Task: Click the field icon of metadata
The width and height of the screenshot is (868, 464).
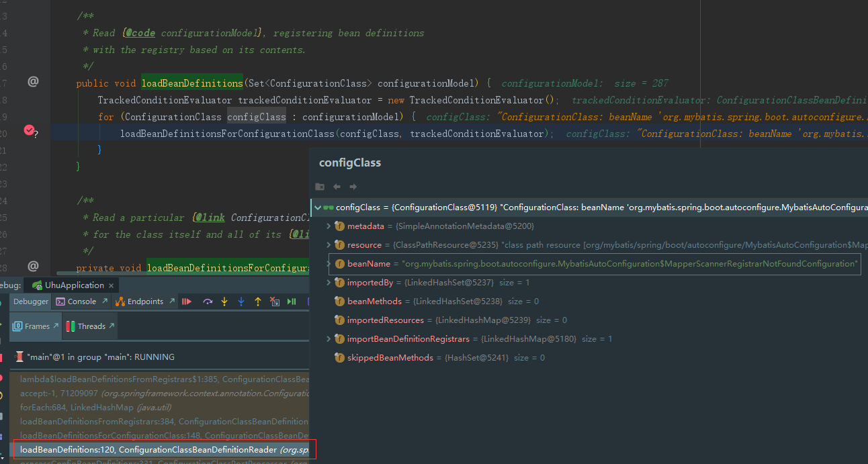Action: tap(340, 226)
